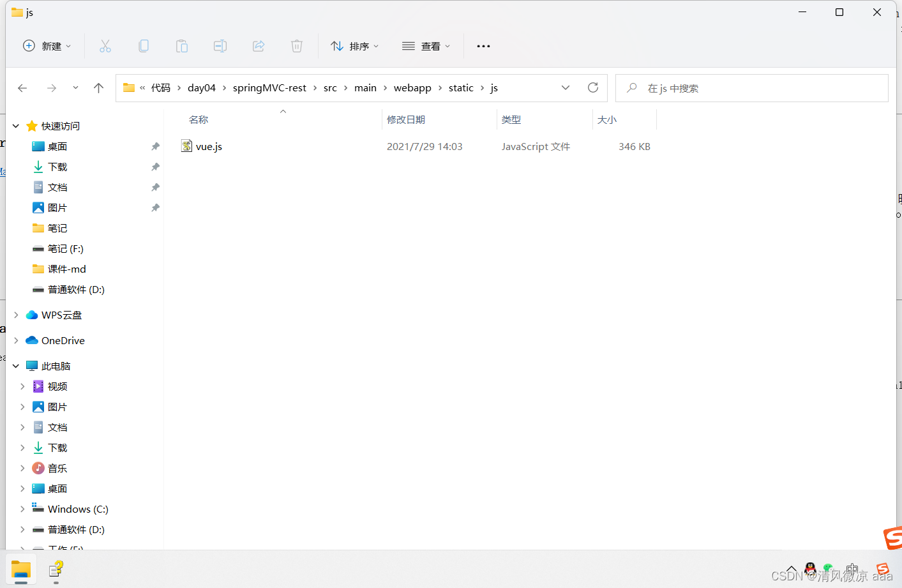
Task: Click the Cut scissors icon in toolbar
Action: [x=105, y=46]
